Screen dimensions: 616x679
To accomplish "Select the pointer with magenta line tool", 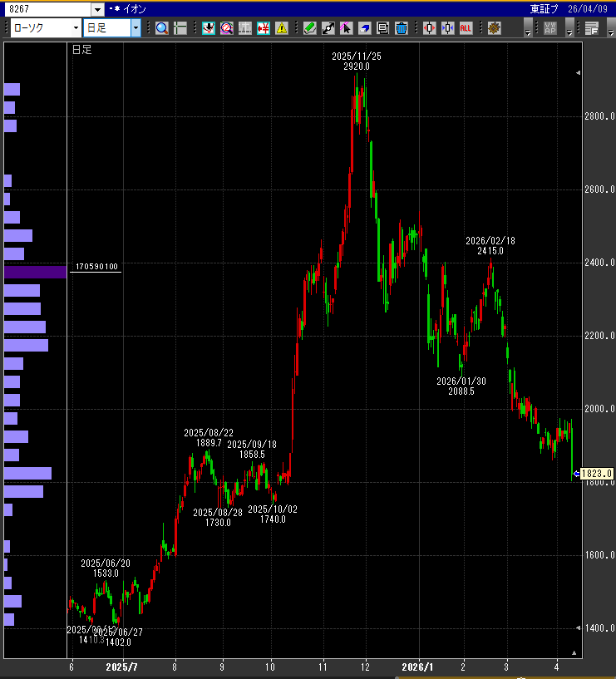I will [346, 28].
